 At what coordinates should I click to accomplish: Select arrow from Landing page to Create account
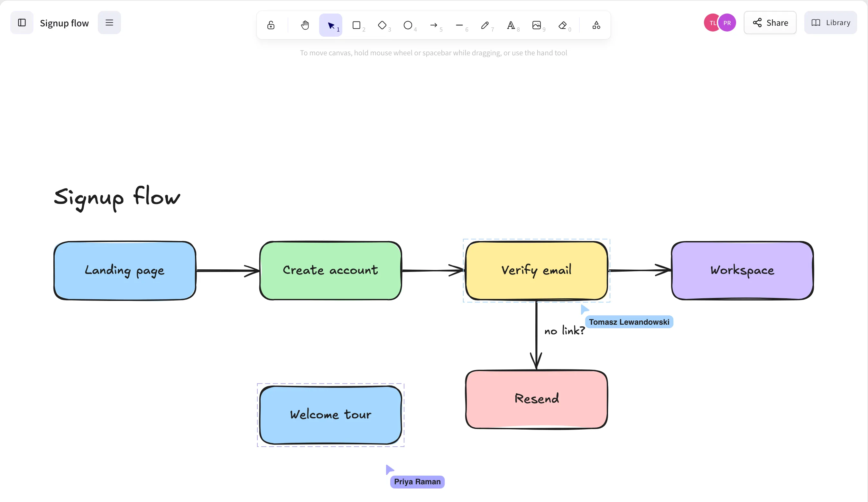click(228, 271)
